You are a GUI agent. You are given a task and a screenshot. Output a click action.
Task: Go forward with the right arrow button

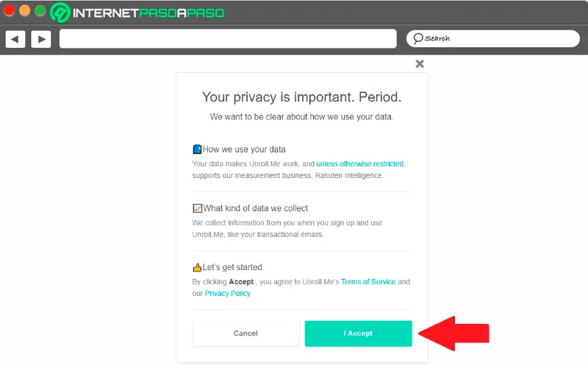40,39
